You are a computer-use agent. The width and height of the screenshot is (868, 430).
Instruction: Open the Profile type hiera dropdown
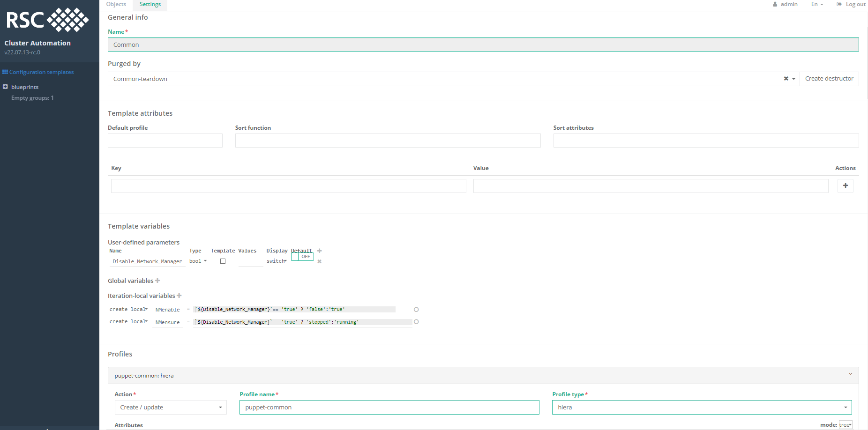702,408
